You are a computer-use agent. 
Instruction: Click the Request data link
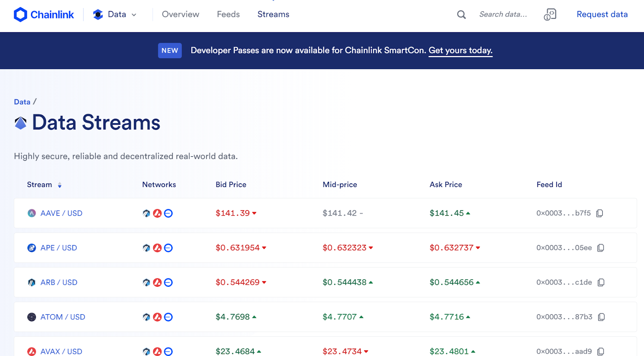[602, 14]
